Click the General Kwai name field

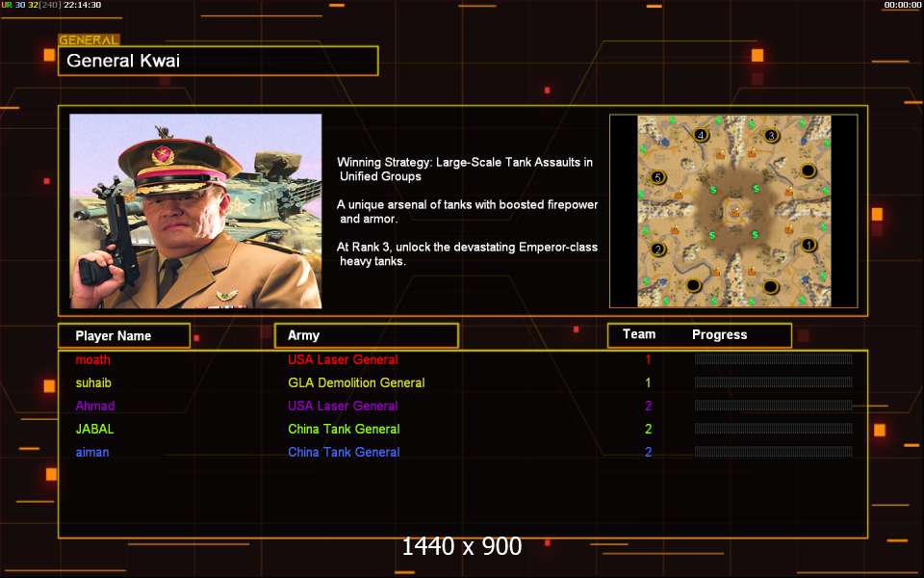coord(218,61)
